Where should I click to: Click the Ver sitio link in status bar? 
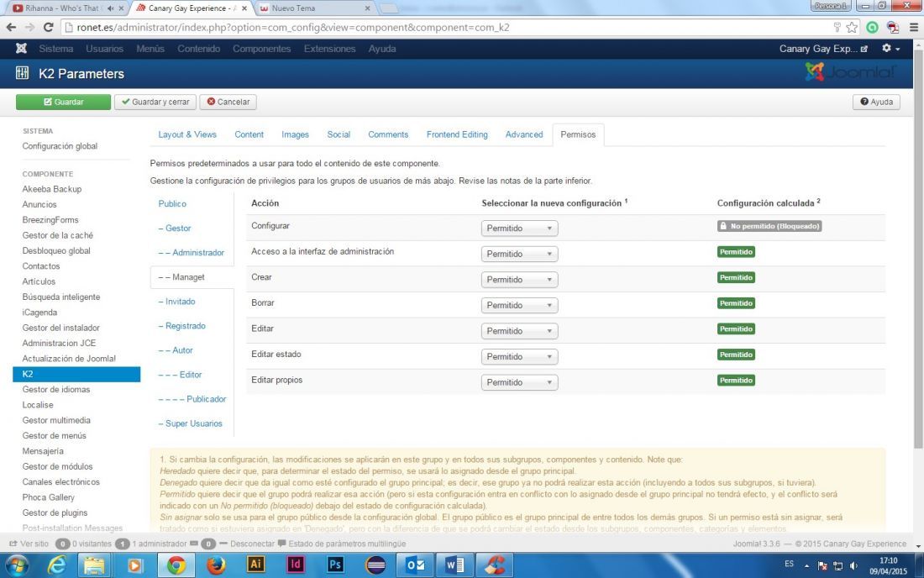pyautogui.click(x=29, y=544)
